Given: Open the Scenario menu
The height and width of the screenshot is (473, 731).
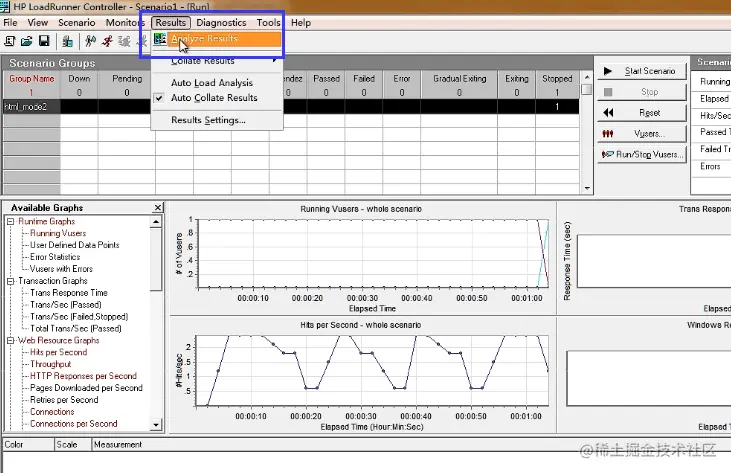Looking at the screenshot, I should pyautogui.click(x=76, y=22).
